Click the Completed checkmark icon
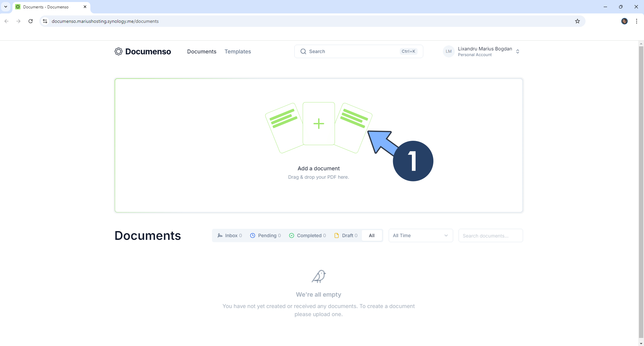The width and height of the screenshot is (644, 346). [292, 235]
